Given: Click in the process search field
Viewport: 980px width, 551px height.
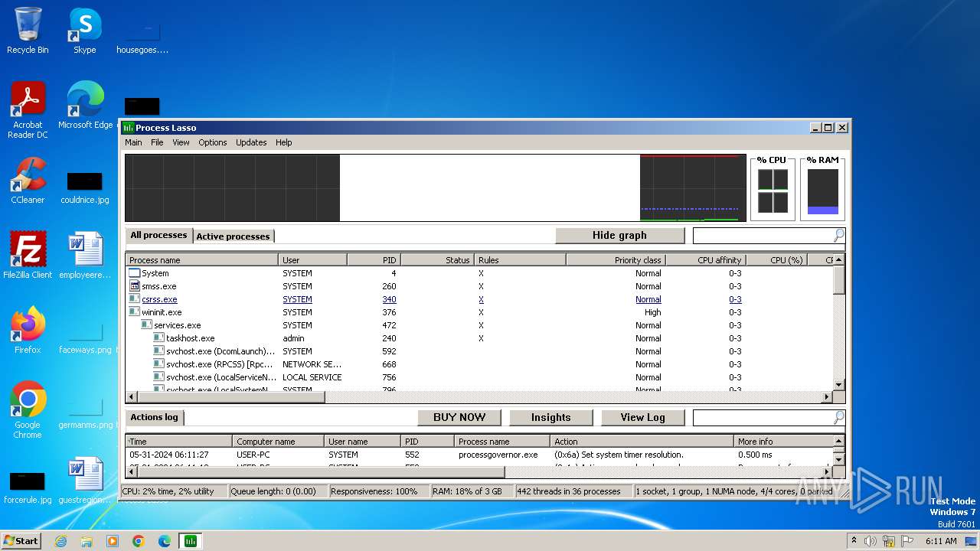Looking at the screenshot, I should (763, 236).
